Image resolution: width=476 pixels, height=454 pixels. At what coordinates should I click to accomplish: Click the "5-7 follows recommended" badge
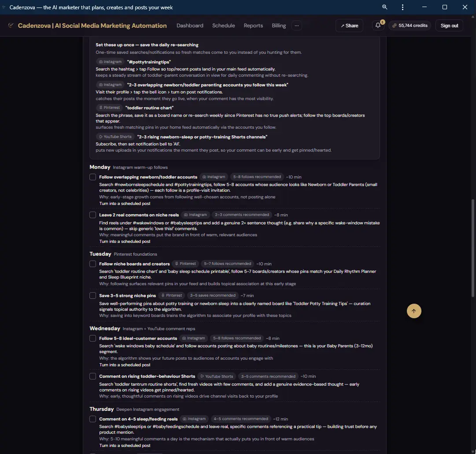[x=227, y=264]
